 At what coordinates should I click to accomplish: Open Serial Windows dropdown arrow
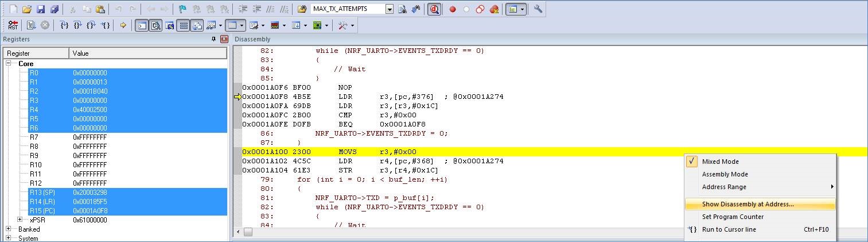pyautogui.click(x=263, y=25)
